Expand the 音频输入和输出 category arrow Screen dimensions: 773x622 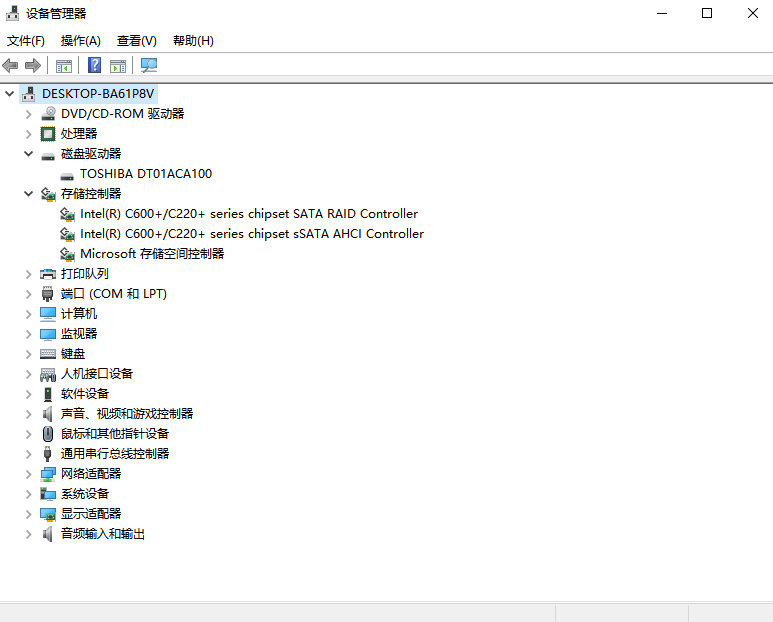29,534
